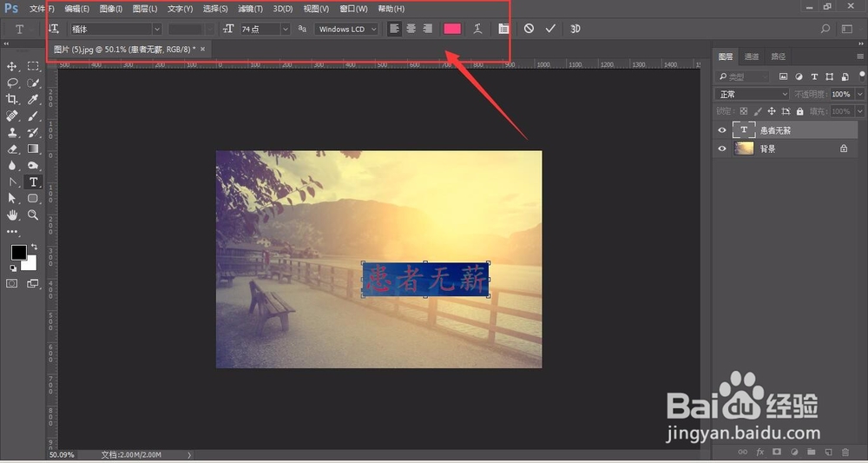Toggle Quick Mask mode
Viewport: 868px width, 463px height.
[x=11, y=283]
